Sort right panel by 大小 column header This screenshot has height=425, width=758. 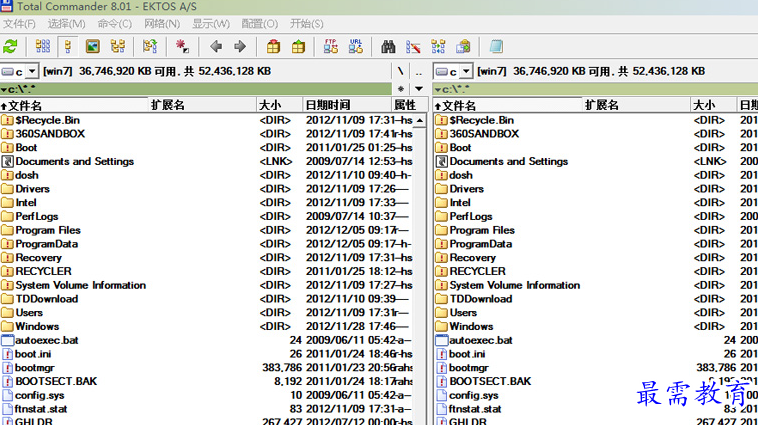tap(714, 105)
